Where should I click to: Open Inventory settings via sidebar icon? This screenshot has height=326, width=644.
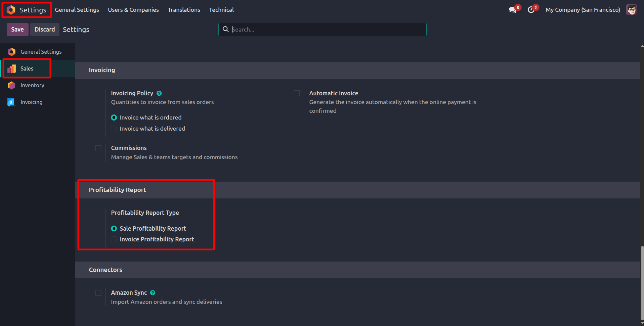[12, 86]
